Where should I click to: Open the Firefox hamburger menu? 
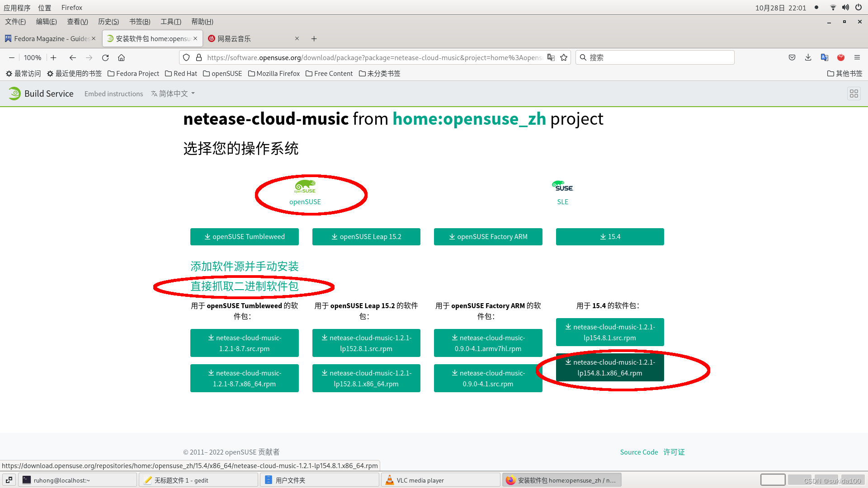click(857, 57)
